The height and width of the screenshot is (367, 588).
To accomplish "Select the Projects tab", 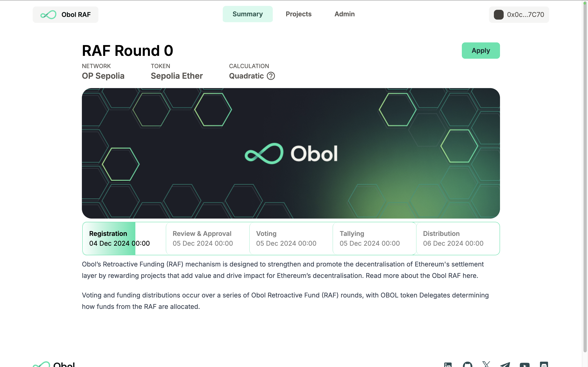I will [x=298, y=14].
